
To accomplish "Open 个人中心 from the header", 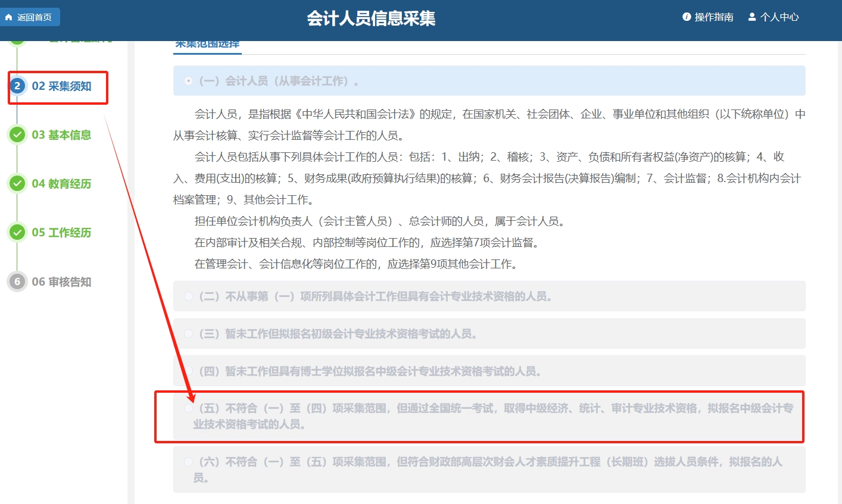I will pos(779,17).
